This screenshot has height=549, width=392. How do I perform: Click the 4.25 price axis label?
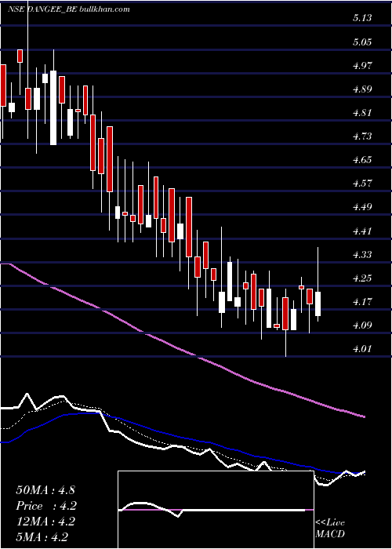362,278
